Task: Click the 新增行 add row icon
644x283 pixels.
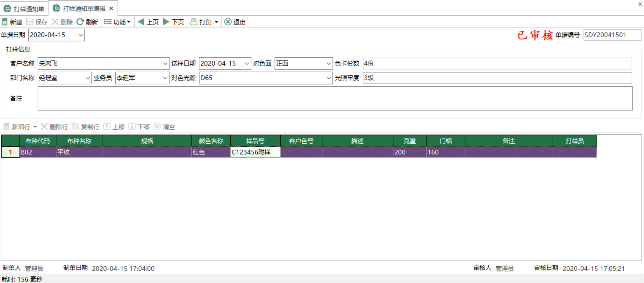Action: [x=6, y=127]
